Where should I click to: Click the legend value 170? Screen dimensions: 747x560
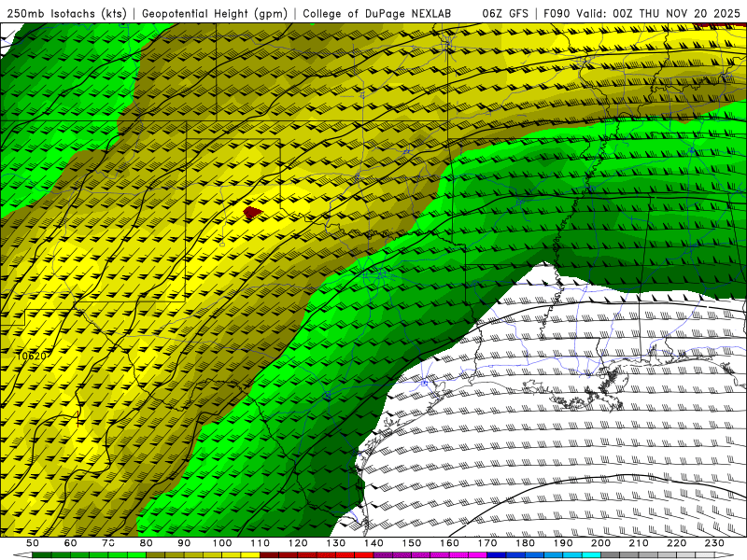[486, 543]
